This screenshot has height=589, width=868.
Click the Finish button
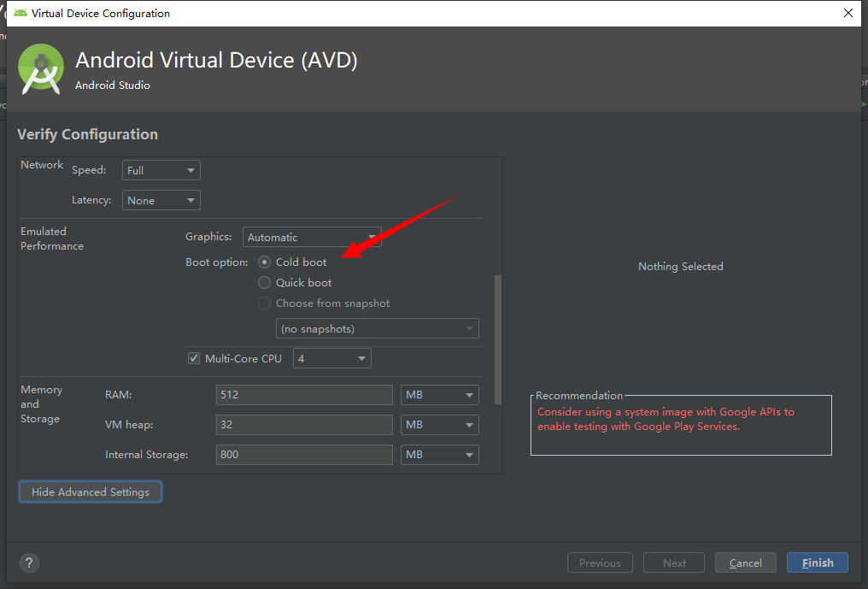pos(818,563)
